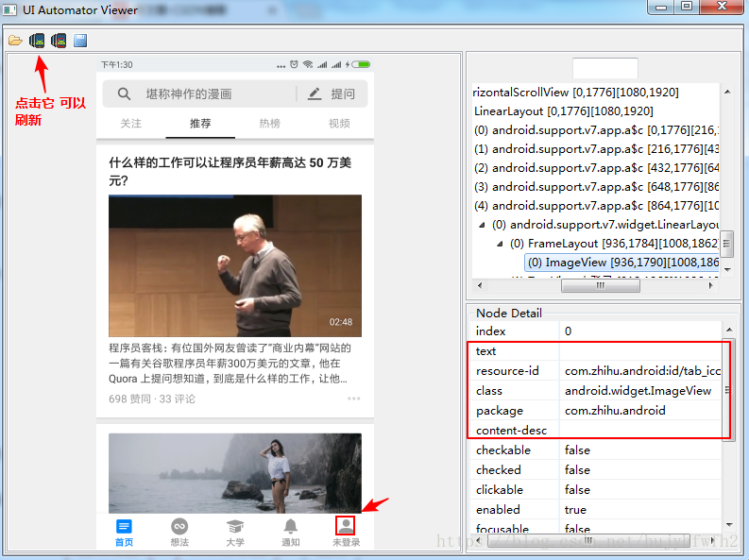Tap the 大学 graduation cap icon
This screenshot has height=560, width=749.
pyautogui.click(x=235, y=527)
